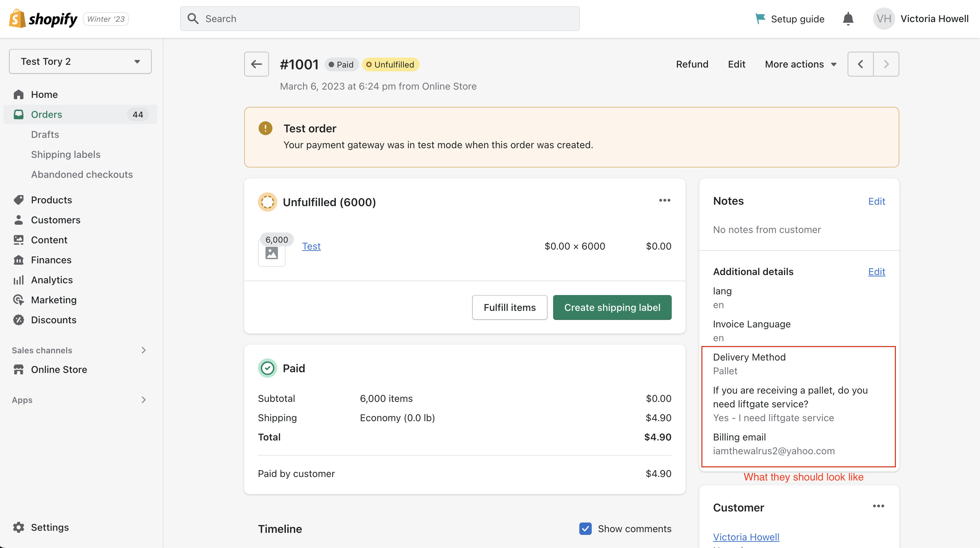Screen dimensions: 980x548
Task: Click the Test product image thumbnail
Action: click(x=271, y=253)
